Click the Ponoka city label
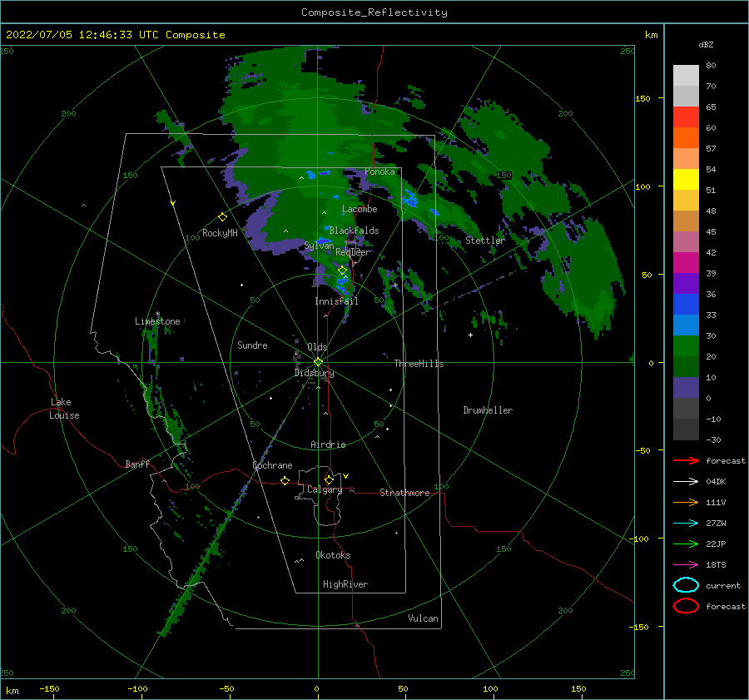 (379, 172)
